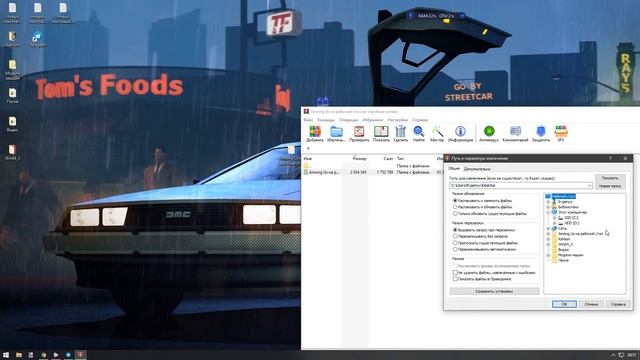The image size is (640, 360).
Task: Select the Telegram shortcut on the desktop
Action: tap(37, 40)
